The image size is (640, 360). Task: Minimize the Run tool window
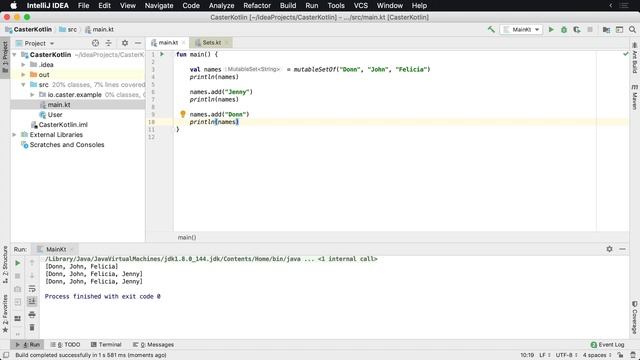tap(622, 249)
